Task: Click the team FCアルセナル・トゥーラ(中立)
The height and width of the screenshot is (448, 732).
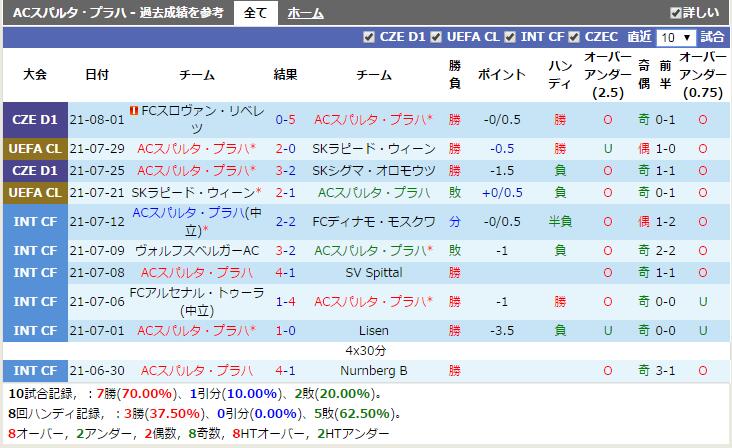Action: coord(197,302)
